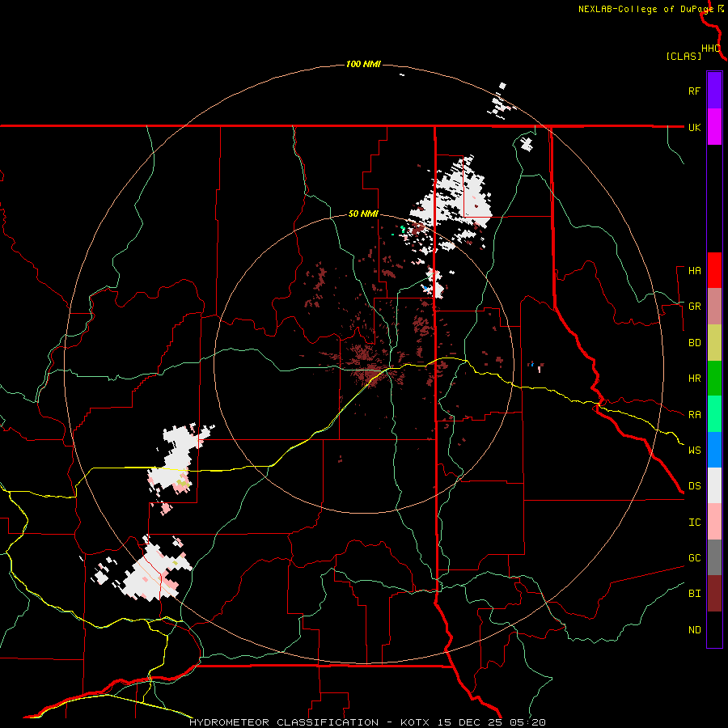Click the RF legend label
Viewport: 728px width, 728px height.
[x=694, y=91]
